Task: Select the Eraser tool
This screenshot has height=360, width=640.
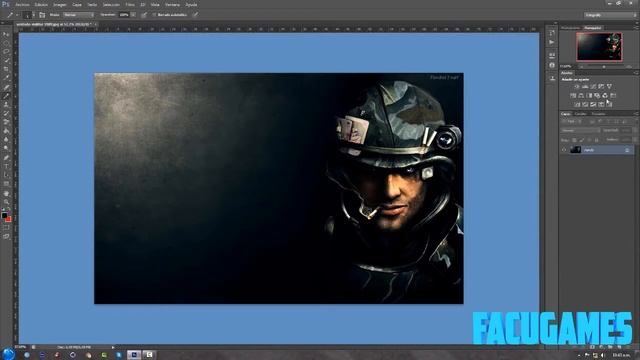Action: [x=6, y=122]
